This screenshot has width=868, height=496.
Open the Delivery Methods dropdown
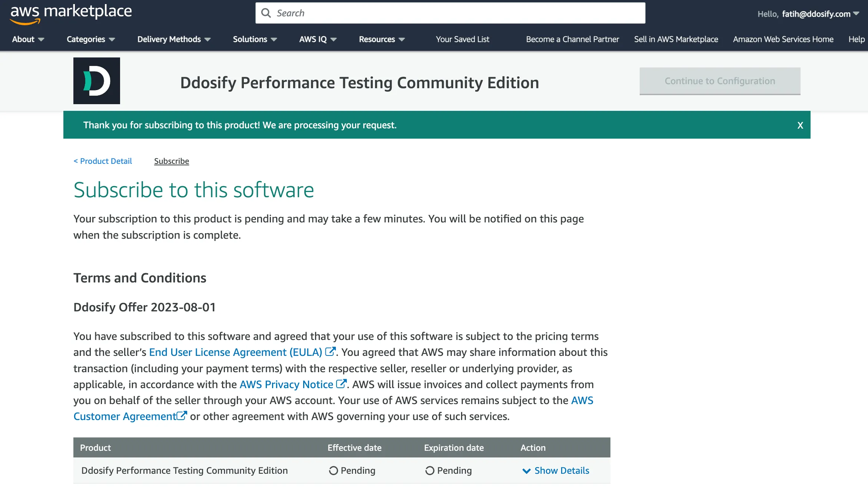[174, 39]
